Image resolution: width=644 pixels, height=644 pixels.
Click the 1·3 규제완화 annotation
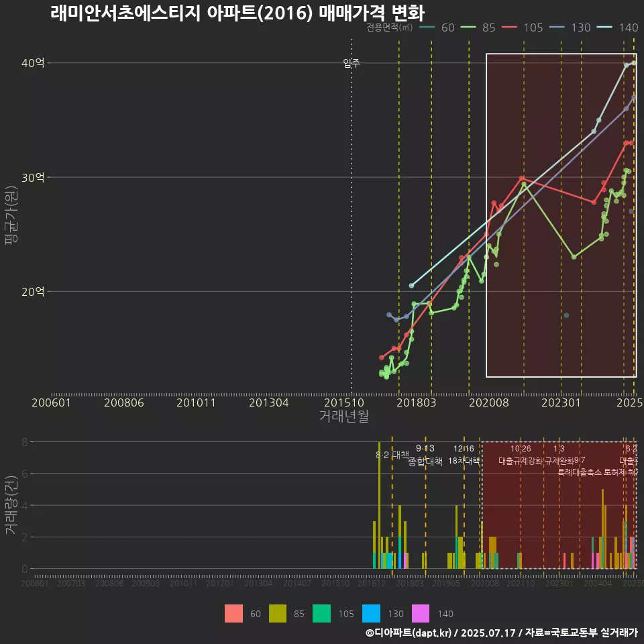point(559,455)
